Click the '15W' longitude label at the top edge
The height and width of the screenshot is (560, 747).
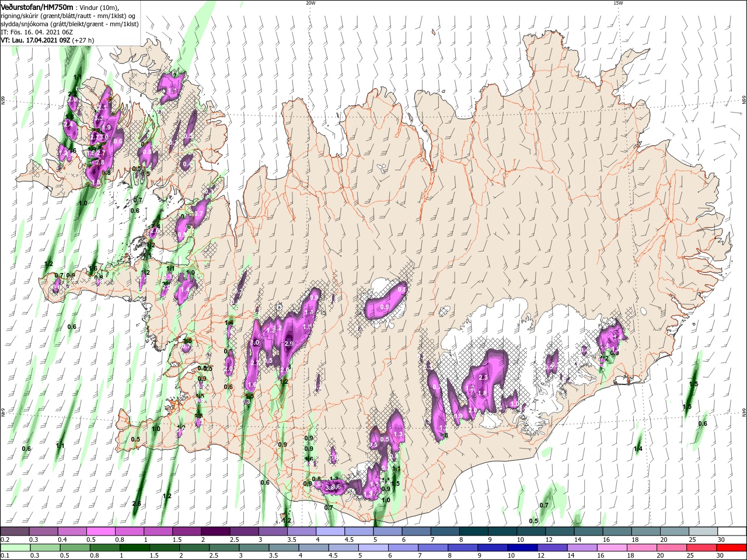tap(617, 3)
